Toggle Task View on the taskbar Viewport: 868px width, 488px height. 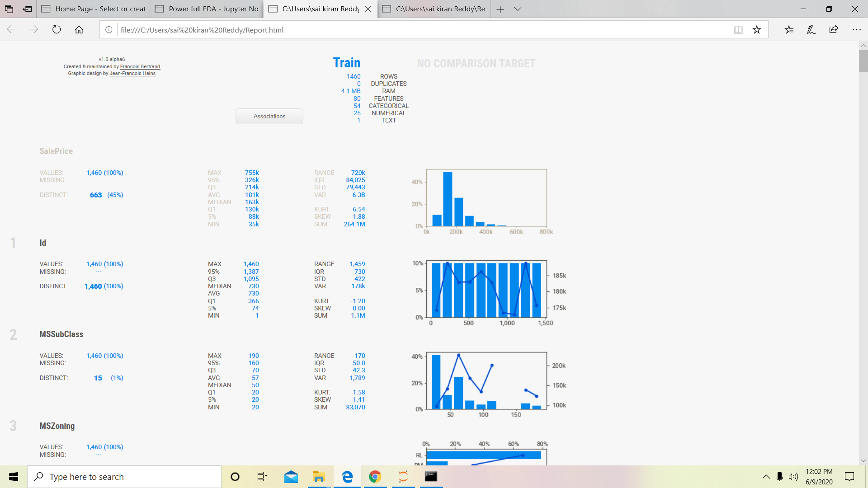pos(262,476)
